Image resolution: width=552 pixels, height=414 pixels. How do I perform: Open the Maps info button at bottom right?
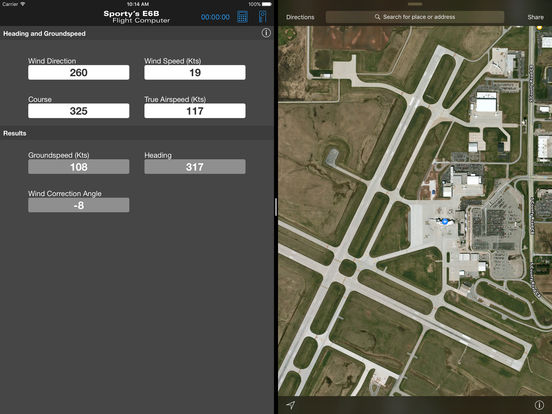point(539,405)
